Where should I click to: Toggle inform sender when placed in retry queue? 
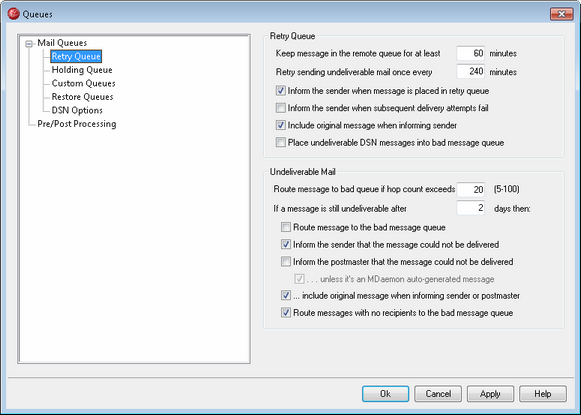280,91
